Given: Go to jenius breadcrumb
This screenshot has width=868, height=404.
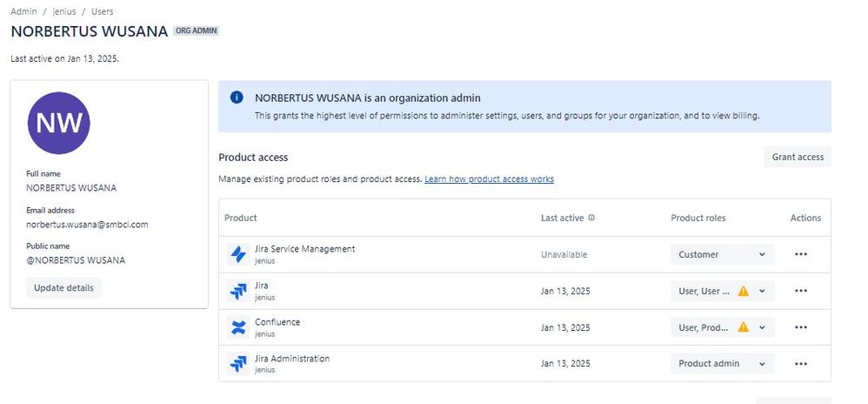Looking at the screenshot, I should 64,11.
